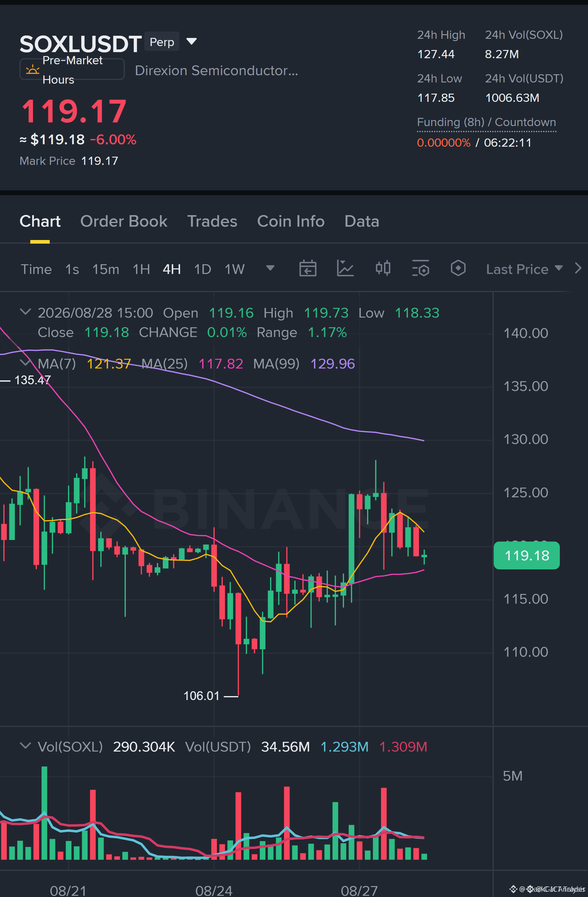Collapse the MA indicator legend row

point(25,363)
